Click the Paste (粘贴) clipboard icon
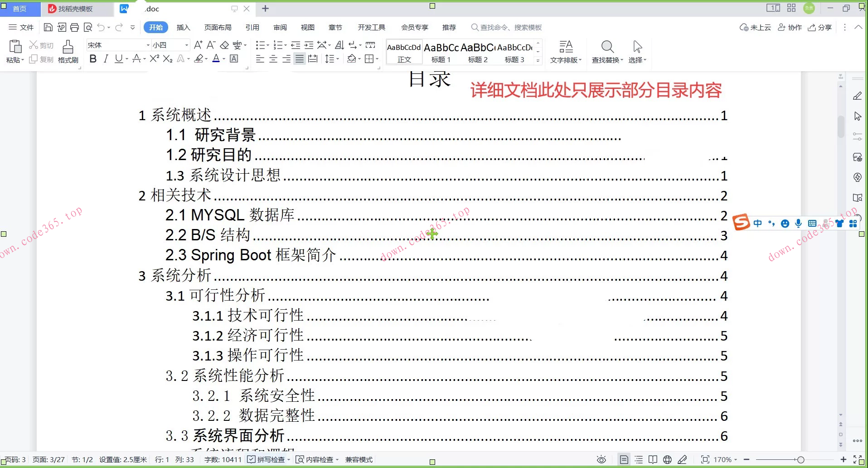Image resolution: width=868 pixels, height=468 pixels. (15, 47)
